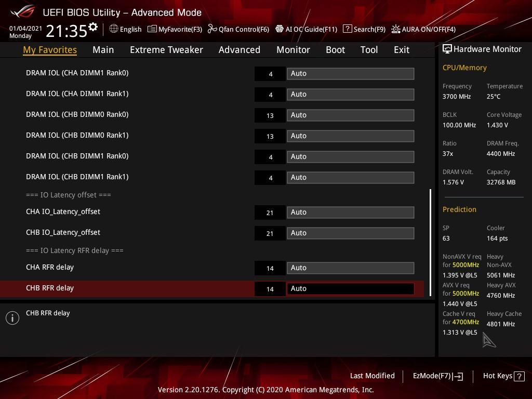The image size is (532, 399).
Task: Click the info icon beside help text
Action: [x=12, y=318]
